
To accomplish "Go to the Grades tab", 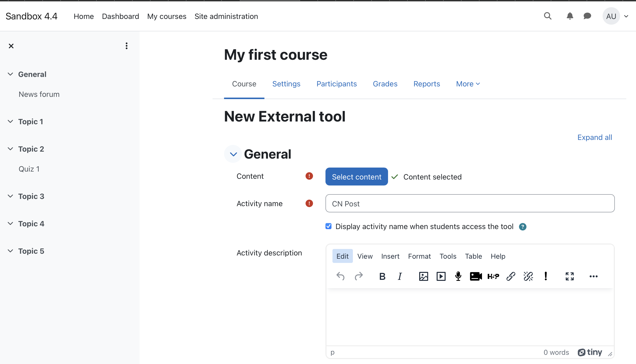I will click(x=385, y=84).
